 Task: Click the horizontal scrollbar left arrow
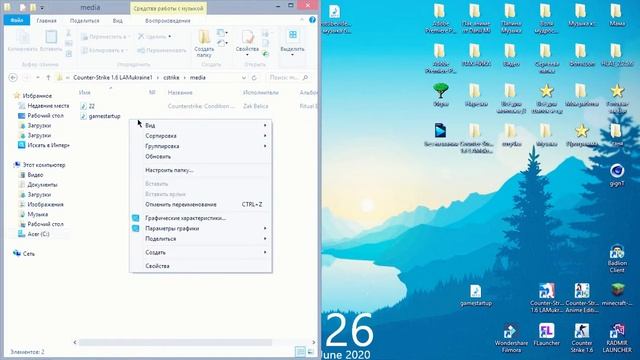(x=75, y=342)
